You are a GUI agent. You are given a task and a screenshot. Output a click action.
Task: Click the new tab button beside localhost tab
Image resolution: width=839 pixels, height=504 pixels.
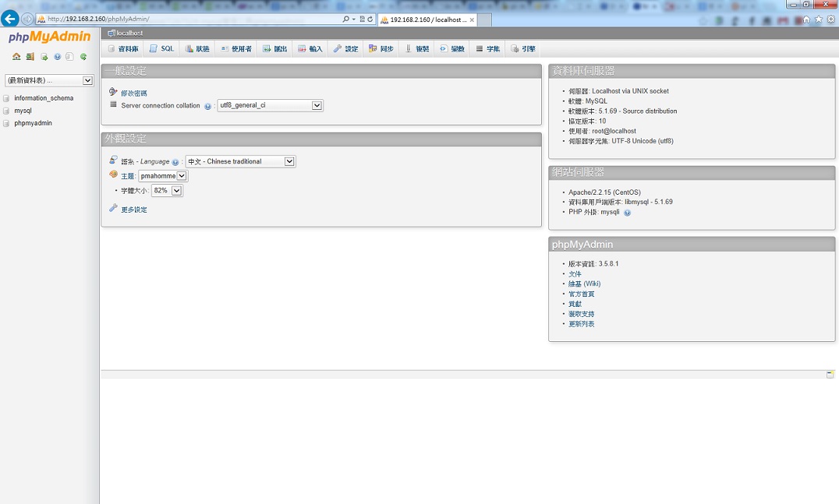(484, 19)
